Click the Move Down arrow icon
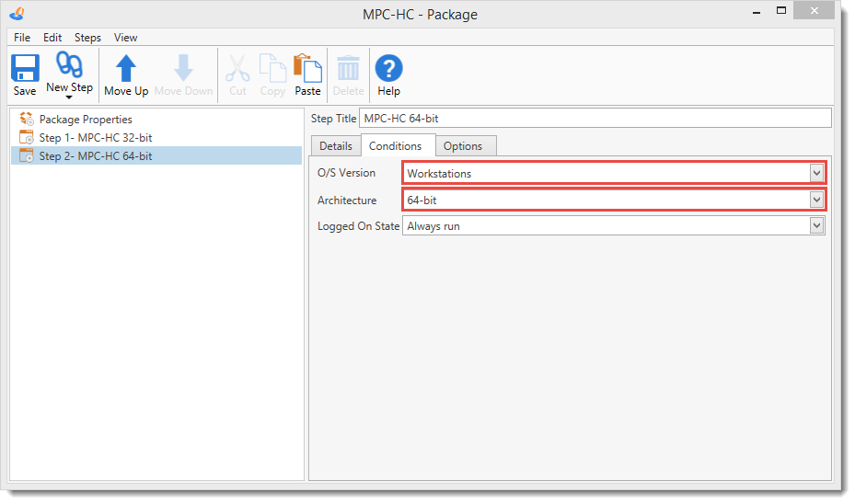 click(183, 68)
